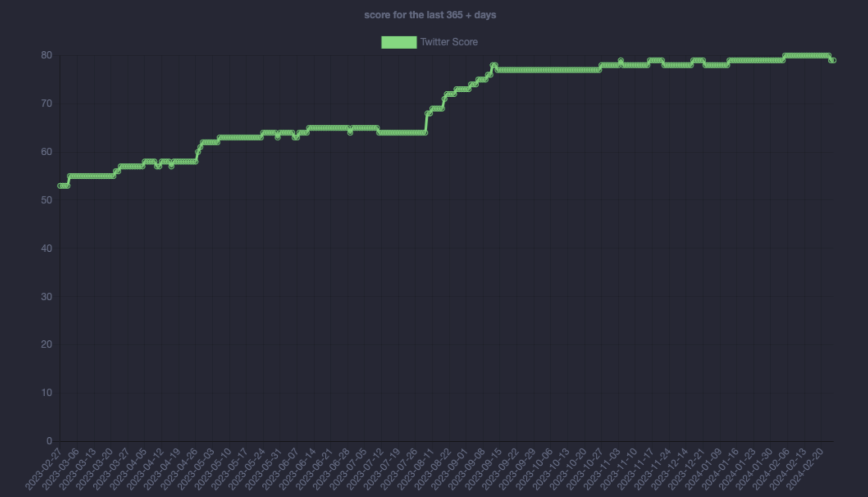Toggle the "Twitter Score" legend label

(449, 42)
